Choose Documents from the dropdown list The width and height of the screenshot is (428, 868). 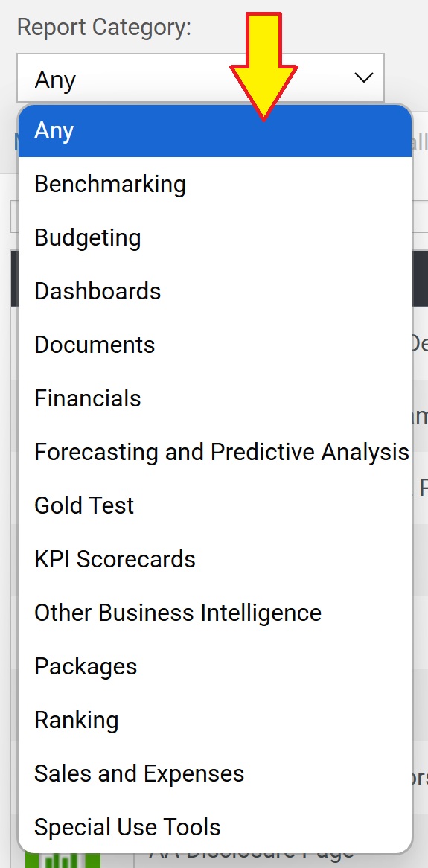click(x=215, y=345)
